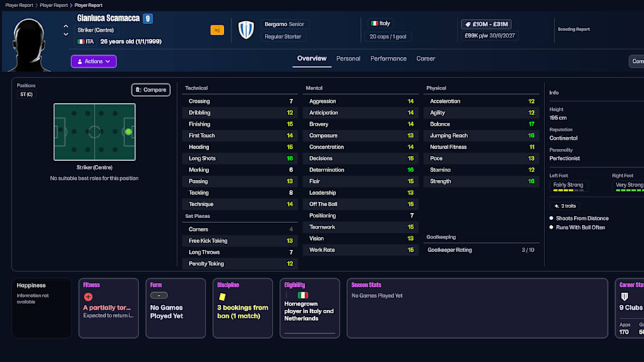Click first Player Report breadcrumb link
Image resolution: width=644 pixels, height=362 pixels.
pyautogui.click(x=19, y=6)
